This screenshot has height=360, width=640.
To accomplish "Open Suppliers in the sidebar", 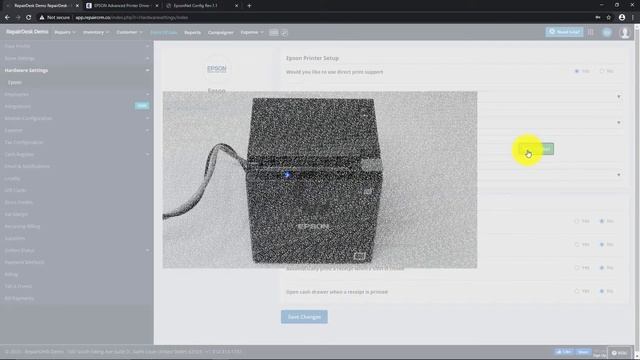I will [15, 238].
